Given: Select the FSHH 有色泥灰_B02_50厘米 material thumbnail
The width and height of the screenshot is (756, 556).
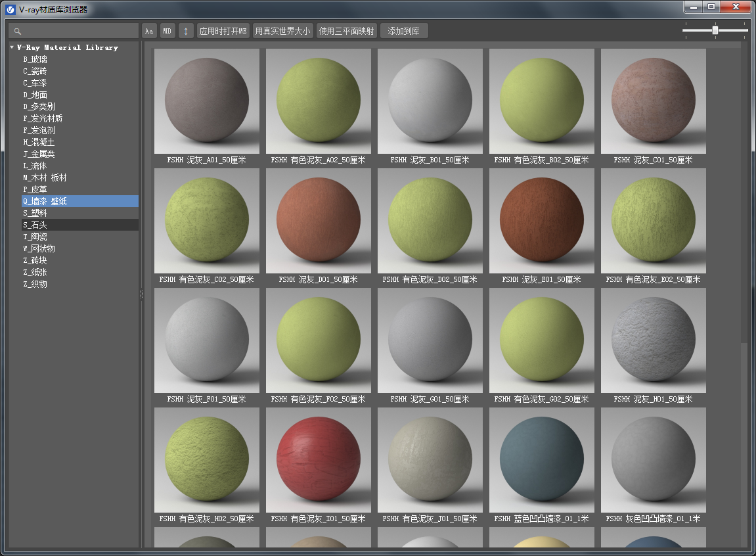Looking at the screenshot, I should [541, 101].
